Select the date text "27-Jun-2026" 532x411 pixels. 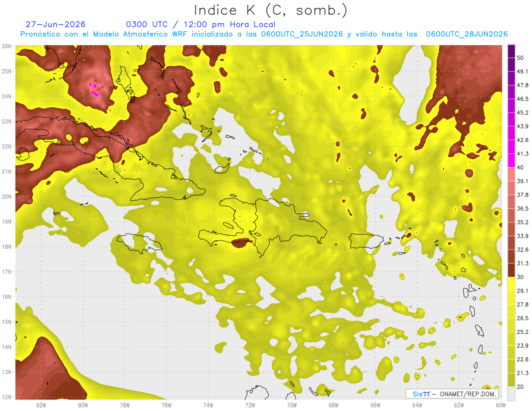pos(55,24)
